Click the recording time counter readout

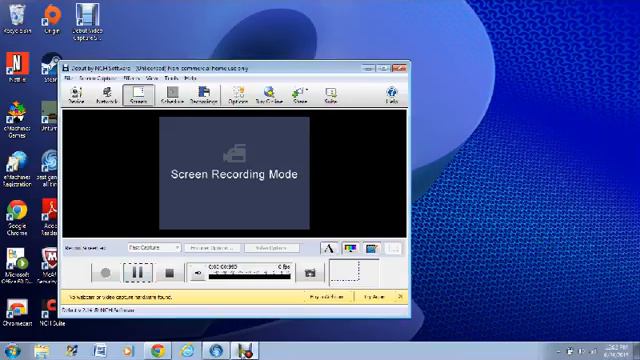pos(222,267)
